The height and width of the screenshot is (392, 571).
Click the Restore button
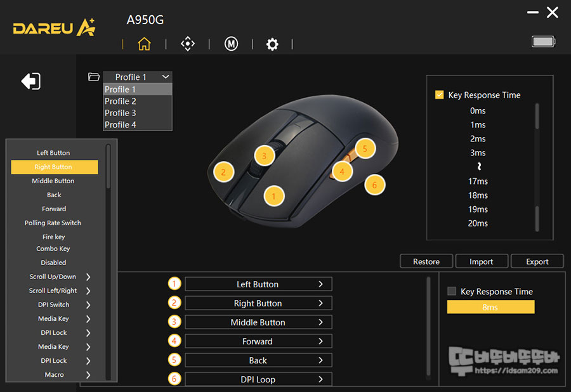pyautogui.click(x=426, y=261)
